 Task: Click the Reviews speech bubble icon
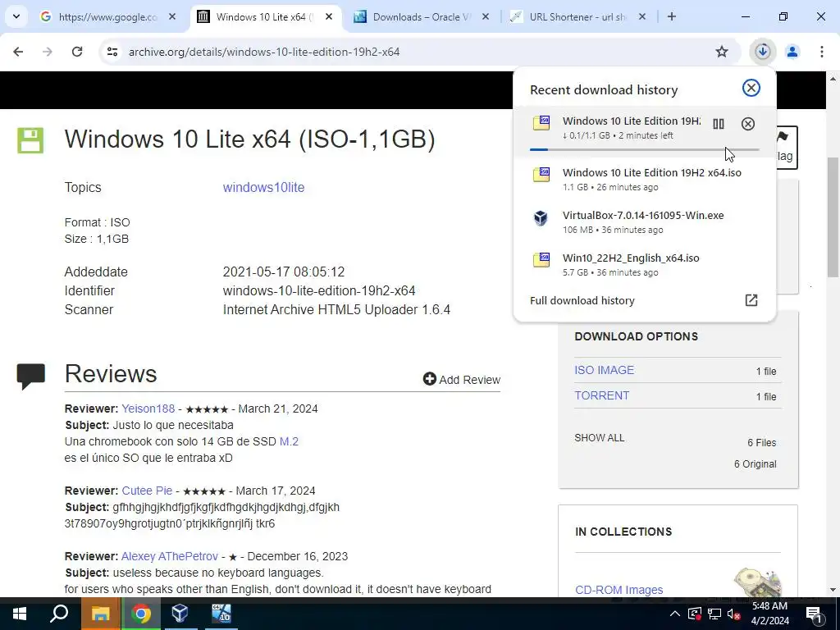point(30,376)
